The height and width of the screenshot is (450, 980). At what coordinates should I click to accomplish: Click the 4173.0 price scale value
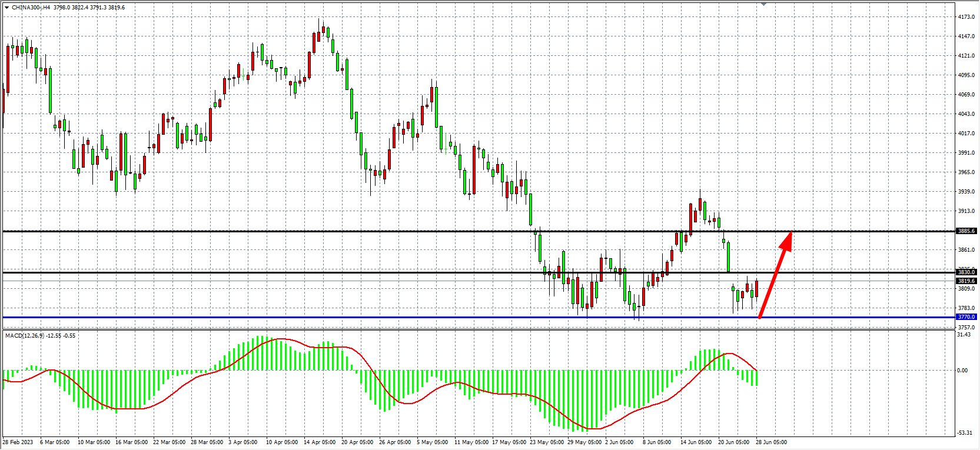(966, 17)
